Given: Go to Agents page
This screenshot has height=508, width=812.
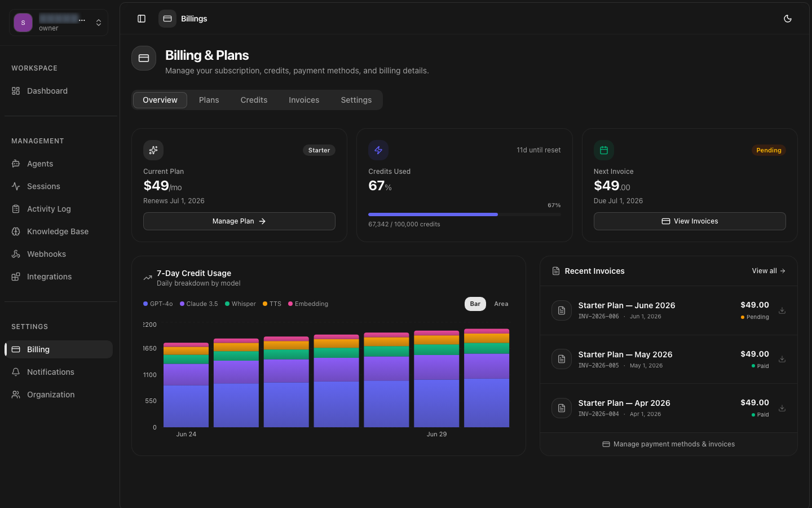Looking at the screenshot, I should [59, 164].
